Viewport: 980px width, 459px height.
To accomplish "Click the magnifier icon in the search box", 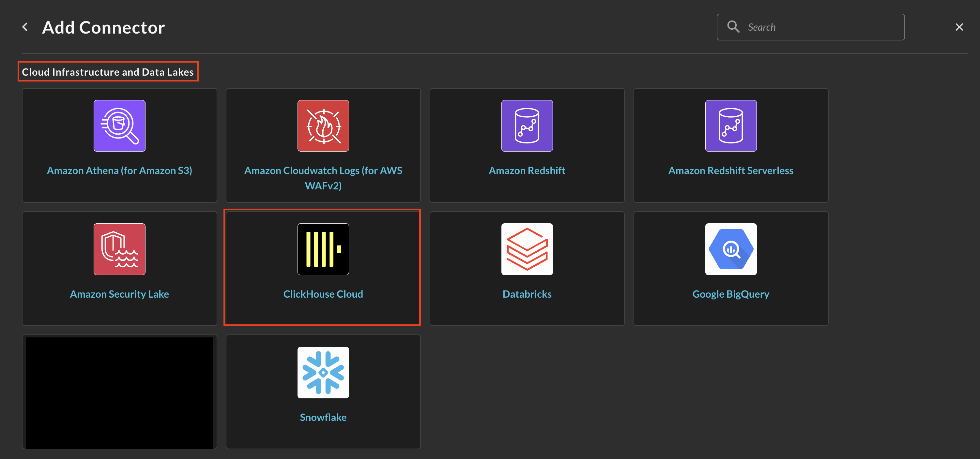I will [733, 27].
